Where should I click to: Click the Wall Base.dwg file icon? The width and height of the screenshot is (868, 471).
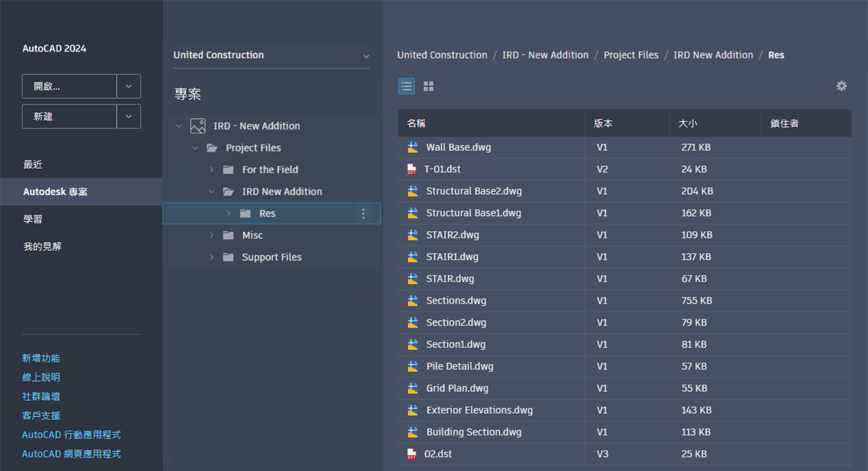pos(412,147)
